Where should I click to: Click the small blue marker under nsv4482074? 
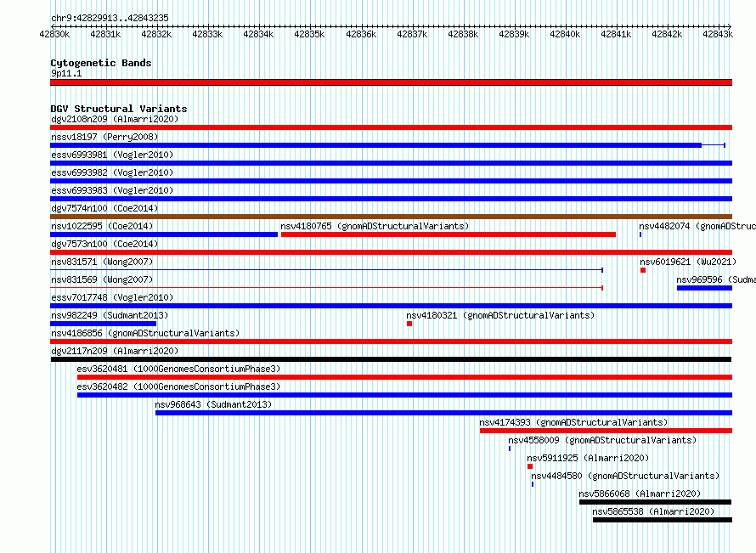(x=640, y=234)
